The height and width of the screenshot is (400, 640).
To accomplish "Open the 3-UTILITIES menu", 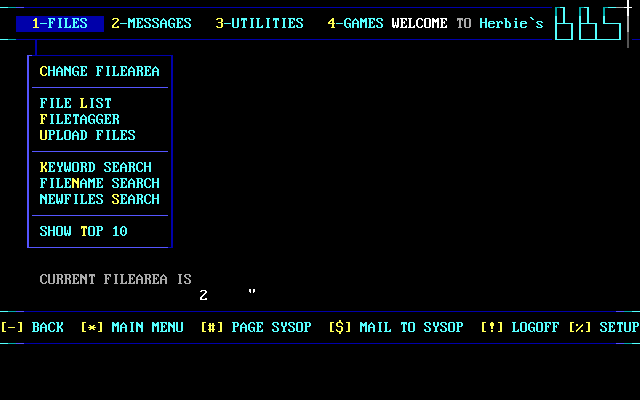I will pyautogui.click(x=260, y=24).
